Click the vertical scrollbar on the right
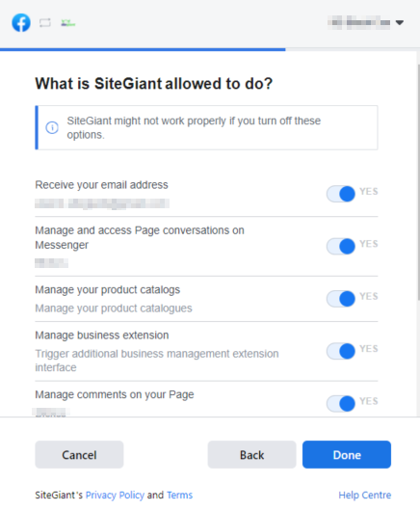This screenshot has height=510, width=420. [418, 182]
